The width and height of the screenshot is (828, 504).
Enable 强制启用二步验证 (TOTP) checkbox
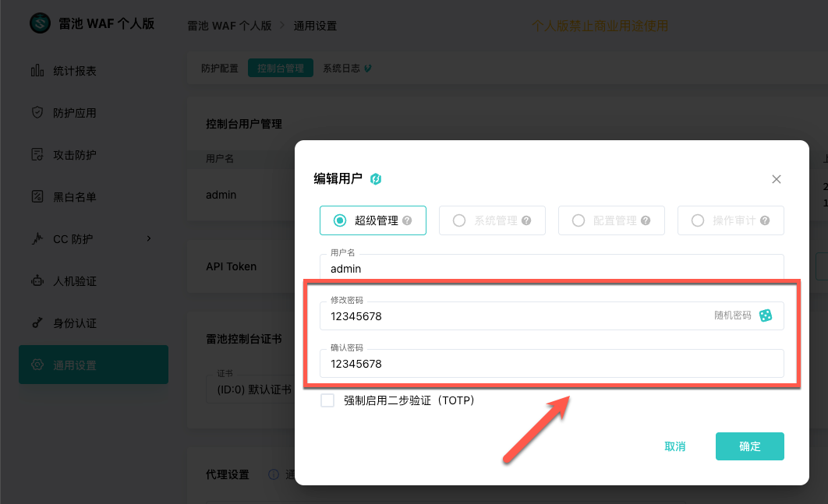pos(327,400)
